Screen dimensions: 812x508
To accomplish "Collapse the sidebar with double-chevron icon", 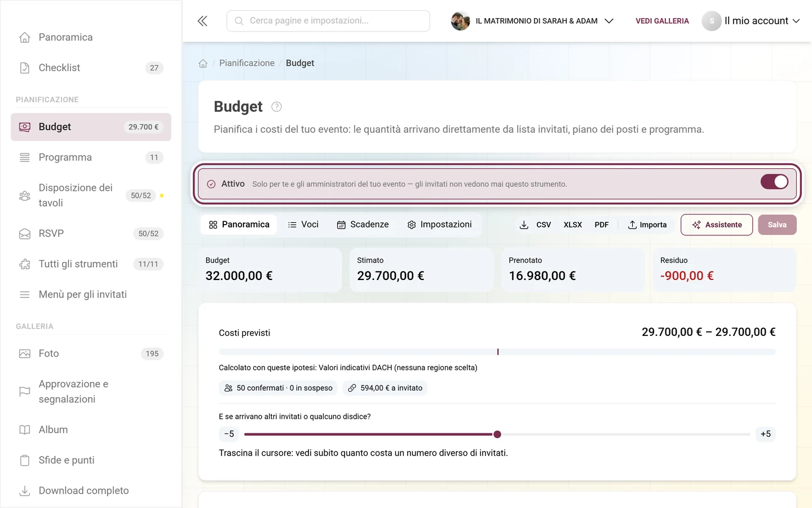I will point(202,21).
